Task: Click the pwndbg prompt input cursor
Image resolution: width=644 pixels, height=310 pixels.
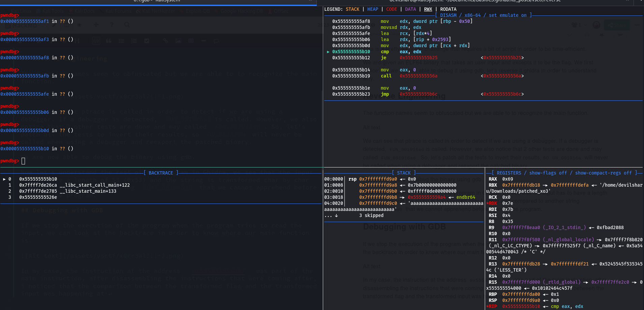Action: [23, 161]
